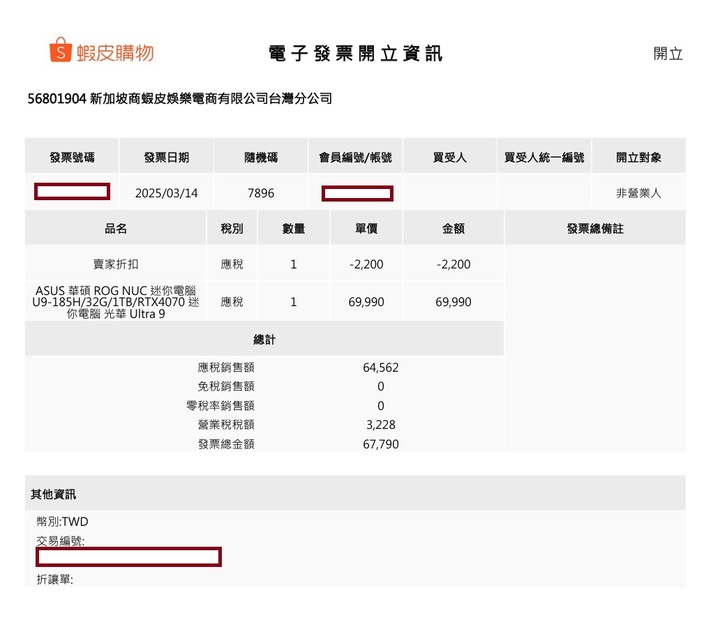Click the 稅別 column header
Viewport: 720px width, 636px height.
point(232,228)
